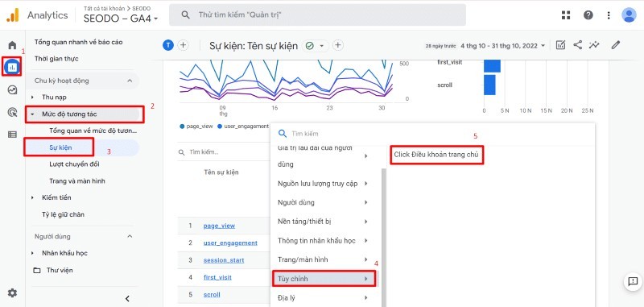644x307 pixels.
Task: Open the user account avatar
Action: coord(629,15)
